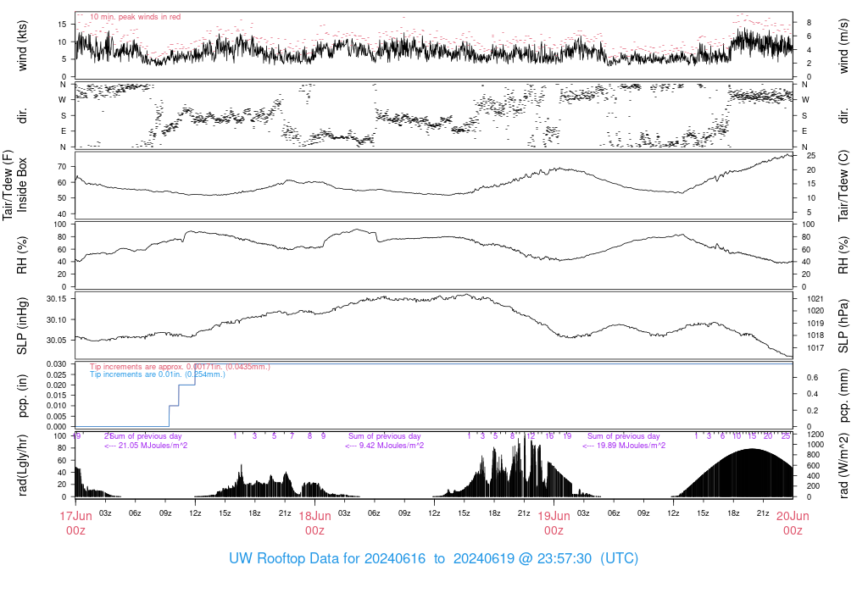This screenshot has height=593, width=868.
Task: Click the '06z' tick after 18Jun
Action: click(x=374, y=513)
